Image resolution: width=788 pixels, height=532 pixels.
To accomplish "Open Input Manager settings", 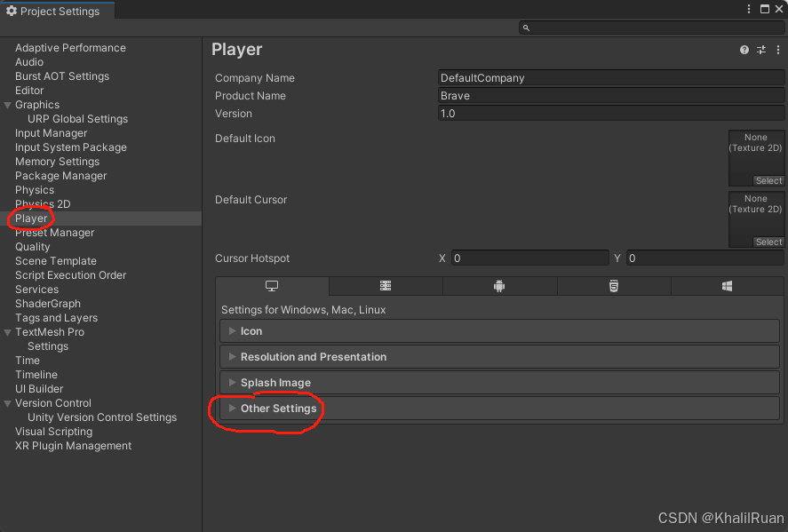I will [51, 133].
